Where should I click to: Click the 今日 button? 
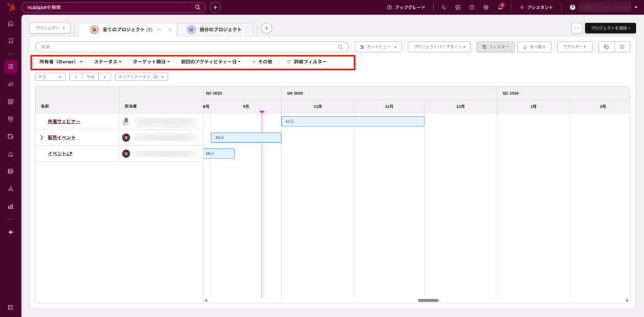click(91, 77)
